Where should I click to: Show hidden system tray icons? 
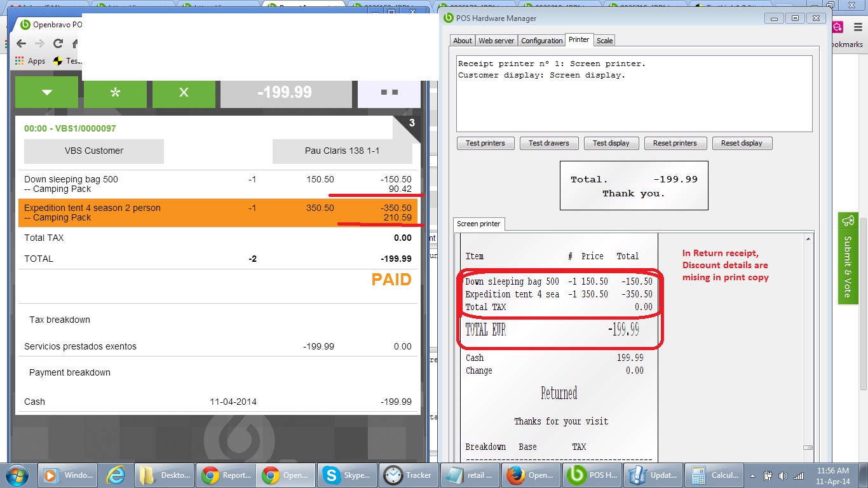[753, 475]
